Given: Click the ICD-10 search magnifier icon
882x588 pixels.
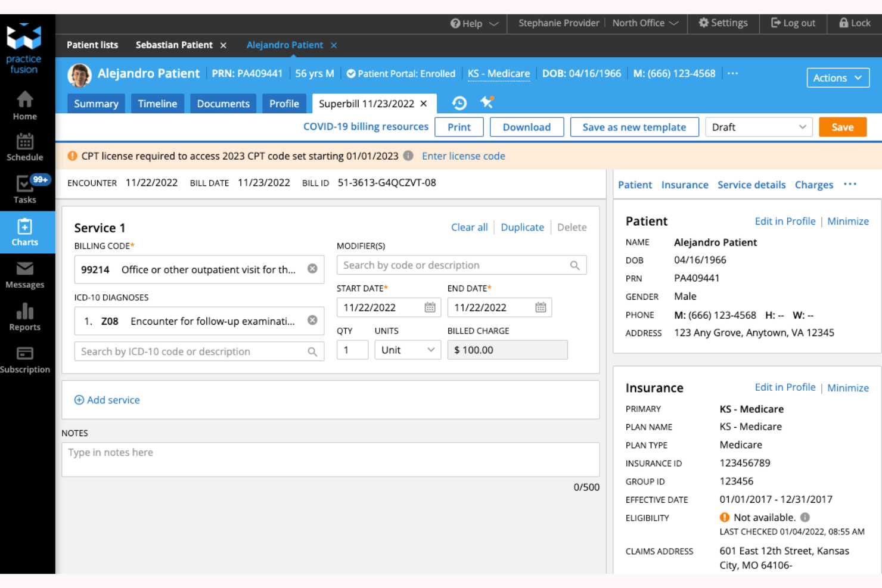Looking at the screenshot, I should click(x=312, y=351).
